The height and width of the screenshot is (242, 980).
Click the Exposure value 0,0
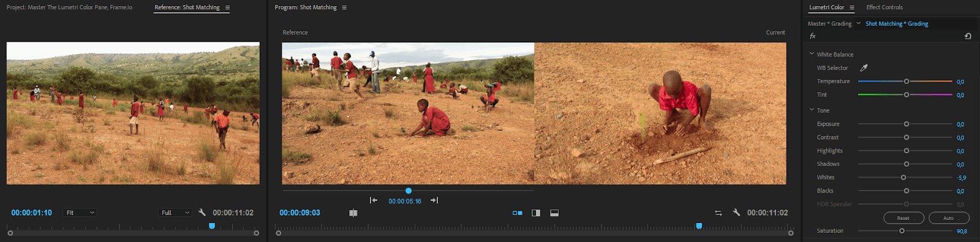[x=960, y=124]
